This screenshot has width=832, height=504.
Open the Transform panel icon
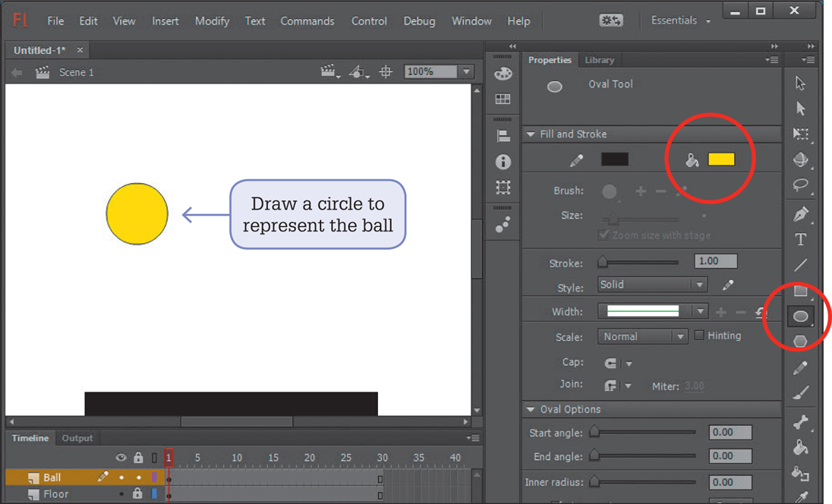pyautogui.click(x=503, y=187)
